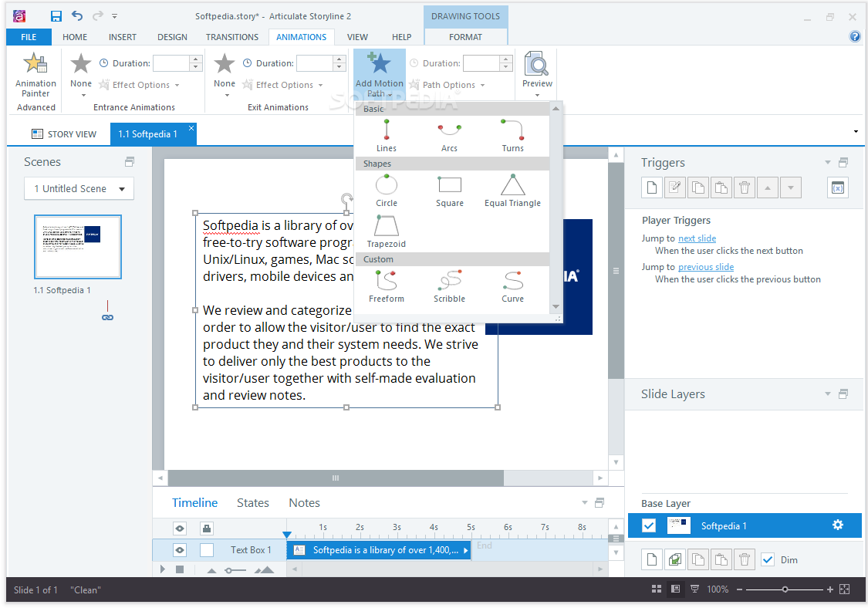Viewport: 868px width, 608px height.
Task: Toggle the Dim checkbox
Action: [767, 560]
